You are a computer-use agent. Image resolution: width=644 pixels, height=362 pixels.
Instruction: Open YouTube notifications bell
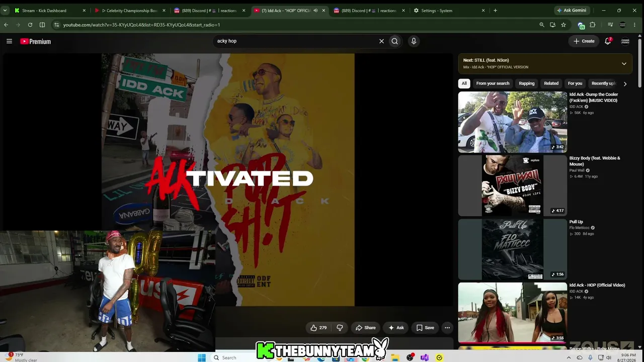[608, 41]
